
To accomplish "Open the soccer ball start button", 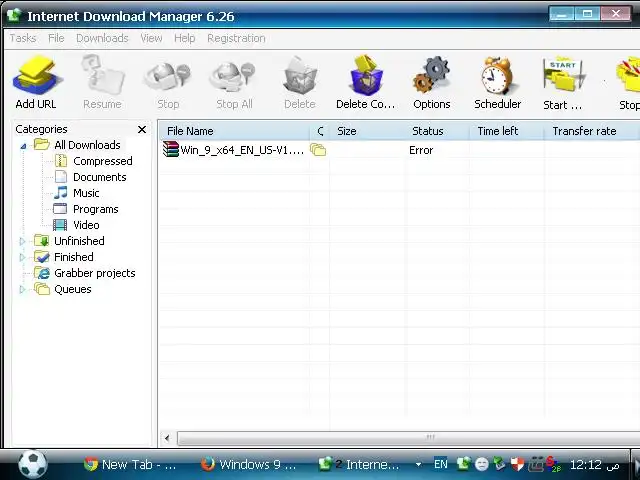I will tap(33, 464).
